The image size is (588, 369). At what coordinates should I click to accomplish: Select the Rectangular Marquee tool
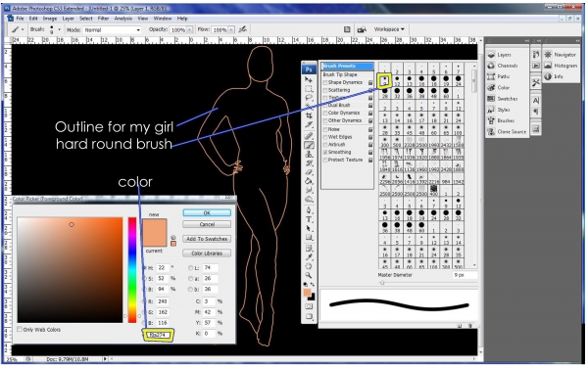click(x=309, y=88)
